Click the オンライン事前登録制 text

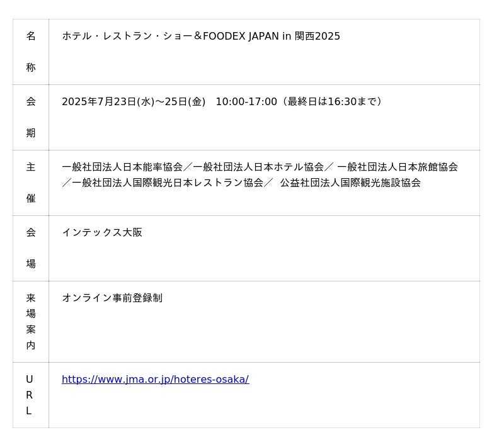112,298
